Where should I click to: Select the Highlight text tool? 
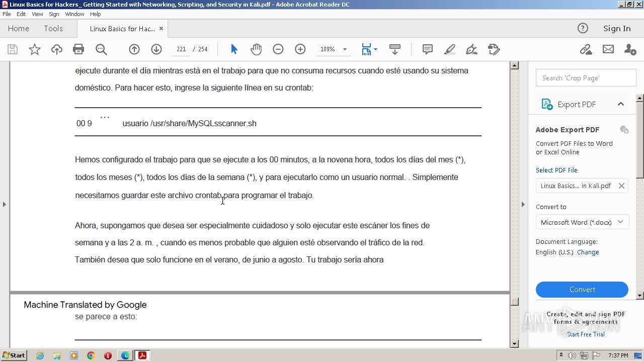point(450,49)
